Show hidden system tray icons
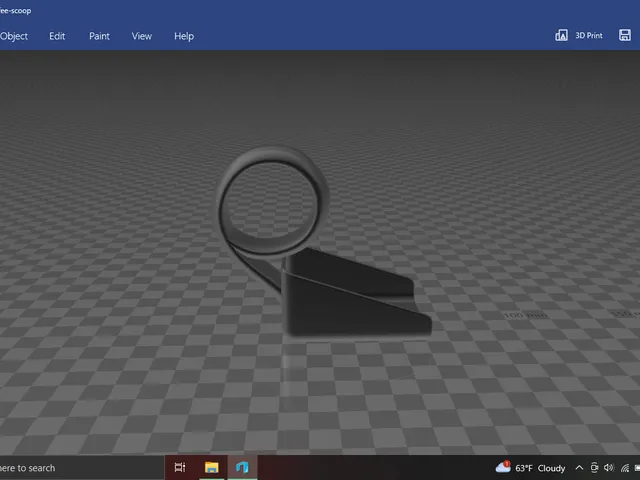Screen dimensions: 640x480 pyautogui.click(x=579, y=468)
